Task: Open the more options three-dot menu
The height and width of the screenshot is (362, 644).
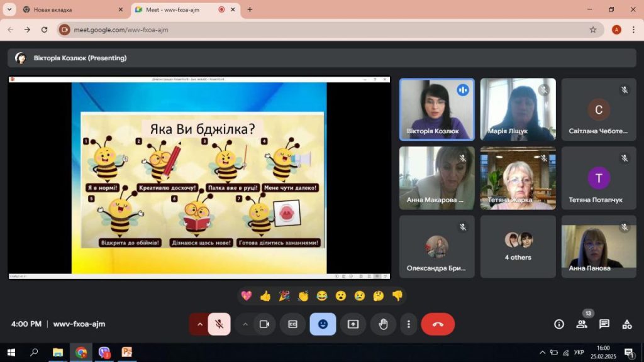Action: pyautogui.click(x=409, y=324)
